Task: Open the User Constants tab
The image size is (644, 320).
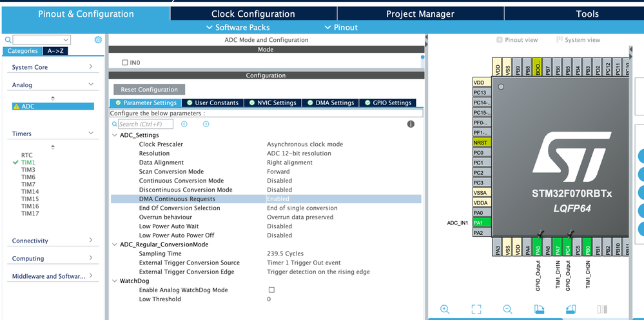Action: pos(212,103)
